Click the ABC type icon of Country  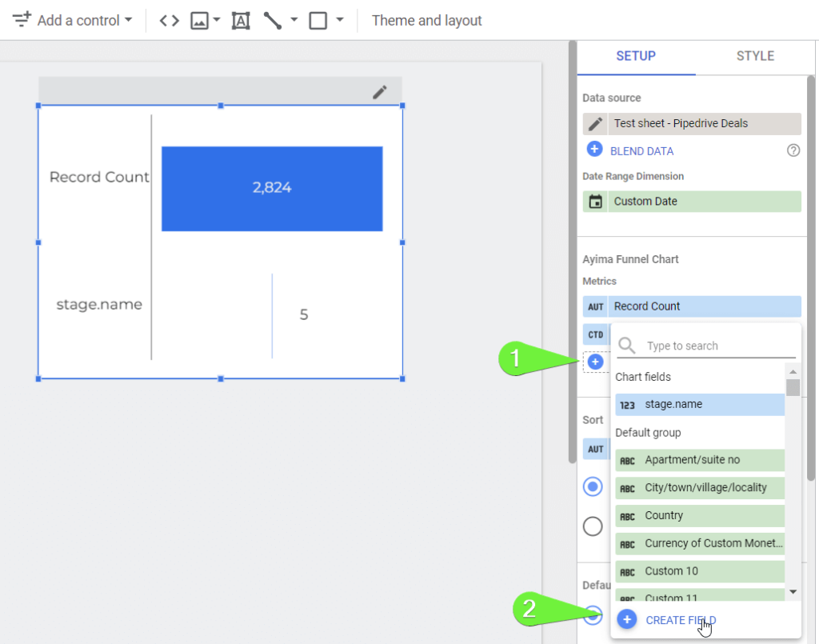click(x=627, y=517)
